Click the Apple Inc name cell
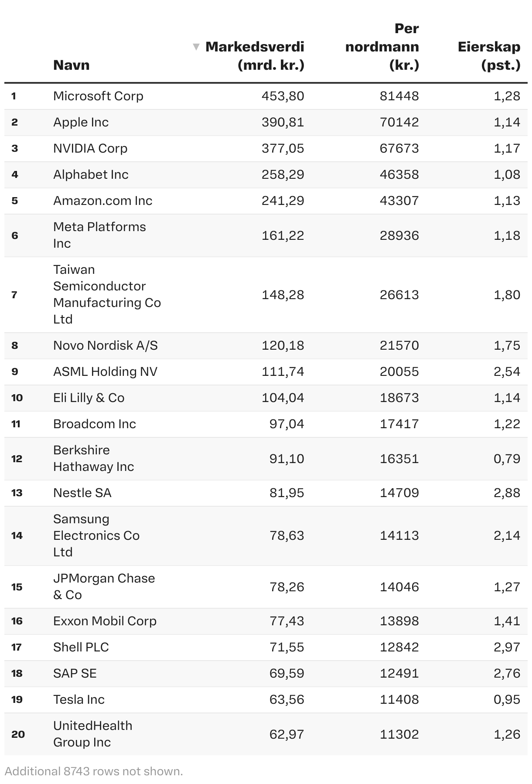The width and height of the screenshot is (532, 784). pyautogui.click(x=81, y=122)
